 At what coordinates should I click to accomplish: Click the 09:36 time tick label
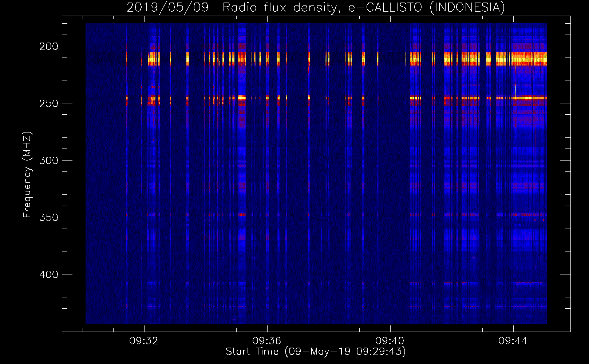point(267,341)
